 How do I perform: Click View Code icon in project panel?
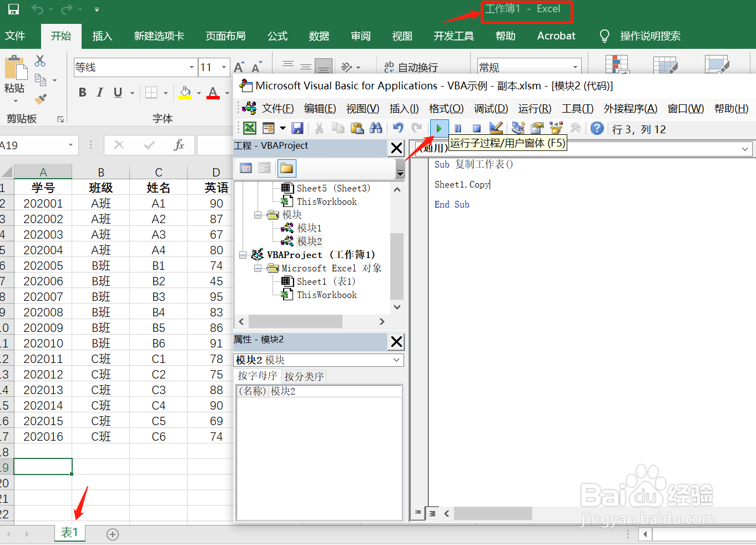(x=246, y=168)
